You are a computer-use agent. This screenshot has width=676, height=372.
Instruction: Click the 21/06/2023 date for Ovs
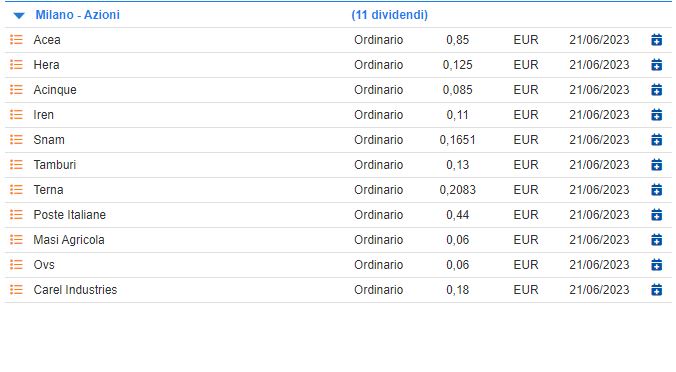click(599, 265)
